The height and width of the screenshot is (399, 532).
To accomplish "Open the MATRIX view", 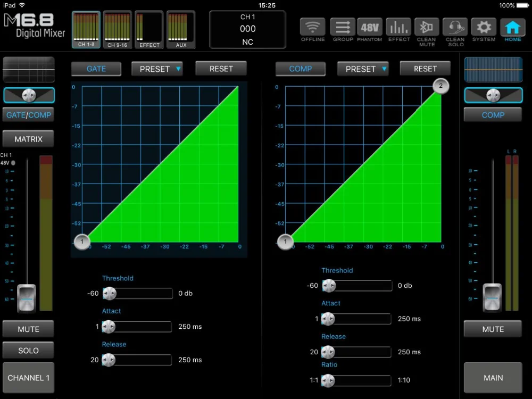I will tap(29, 139).
